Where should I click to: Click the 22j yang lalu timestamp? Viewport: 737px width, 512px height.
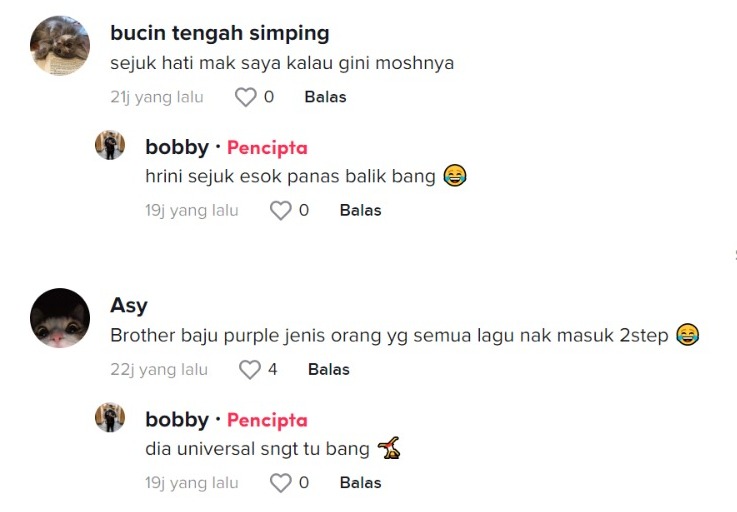coord(159,370)
